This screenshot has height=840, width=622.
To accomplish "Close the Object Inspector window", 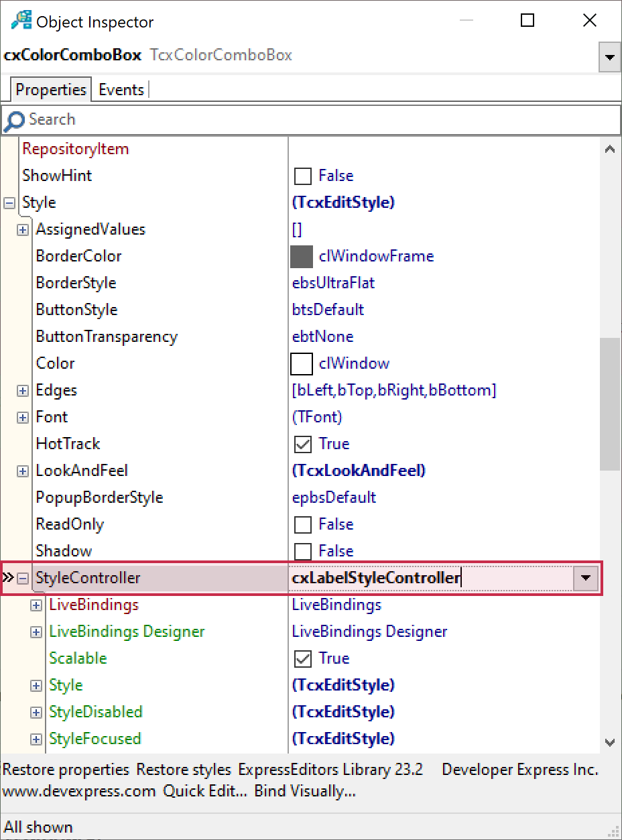I will pyautogui.click(x=590, y=21).
